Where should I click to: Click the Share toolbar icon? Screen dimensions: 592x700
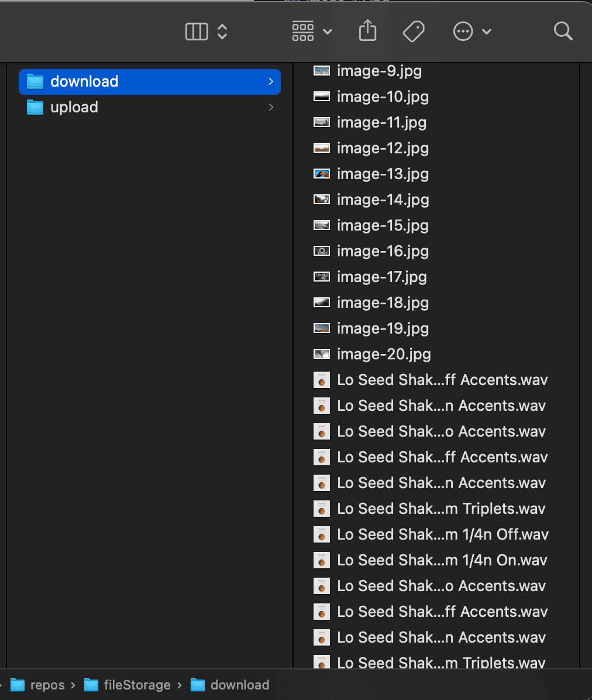pyautogui.click(x=367, y=30)
